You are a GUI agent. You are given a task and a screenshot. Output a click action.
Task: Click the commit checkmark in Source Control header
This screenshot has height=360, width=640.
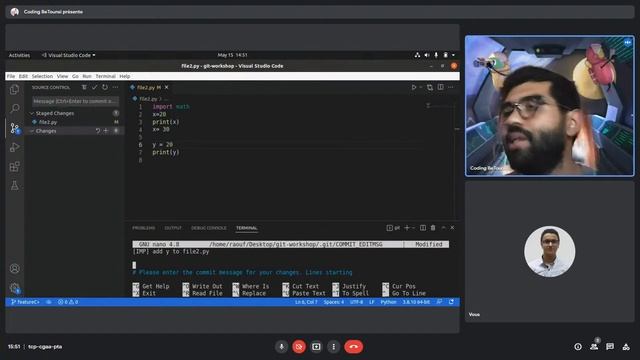[95, 87]
